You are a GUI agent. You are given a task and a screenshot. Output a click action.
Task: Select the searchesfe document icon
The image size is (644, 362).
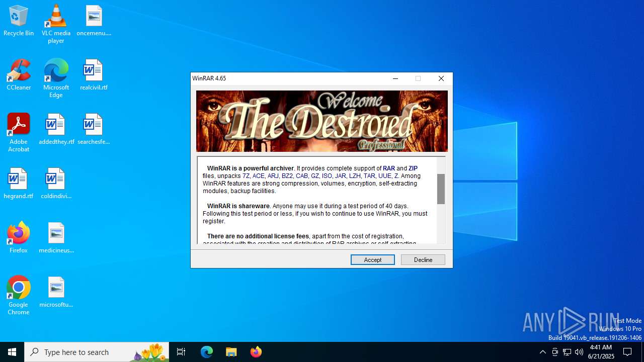tap(94, 129)
